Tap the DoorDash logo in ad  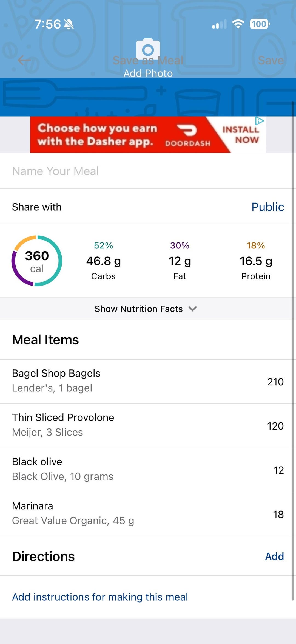(188, 135)
